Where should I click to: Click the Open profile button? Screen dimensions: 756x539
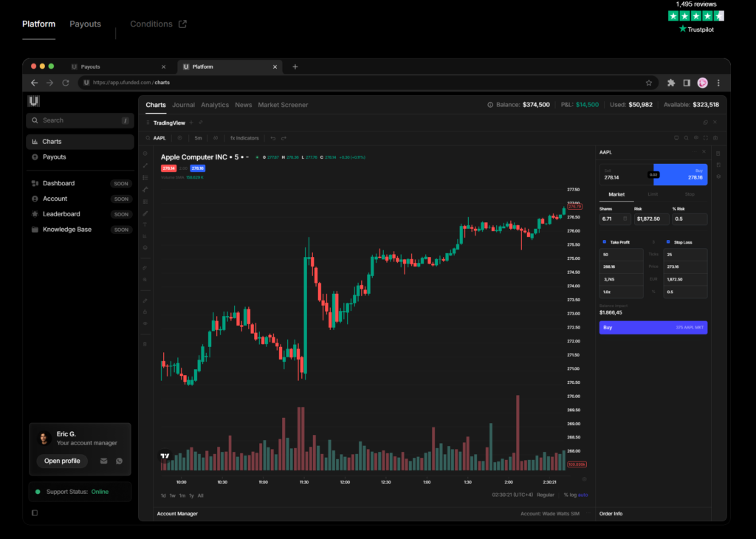62,461
